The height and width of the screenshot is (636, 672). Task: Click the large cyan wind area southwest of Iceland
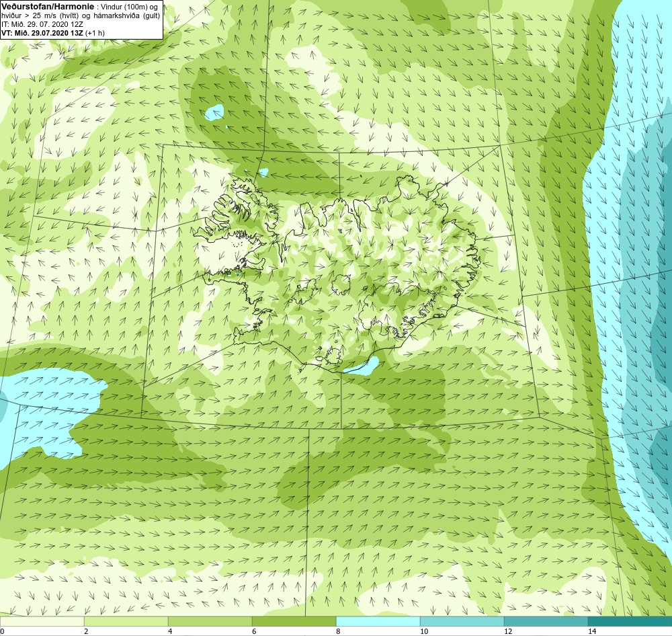coord(47,414)
